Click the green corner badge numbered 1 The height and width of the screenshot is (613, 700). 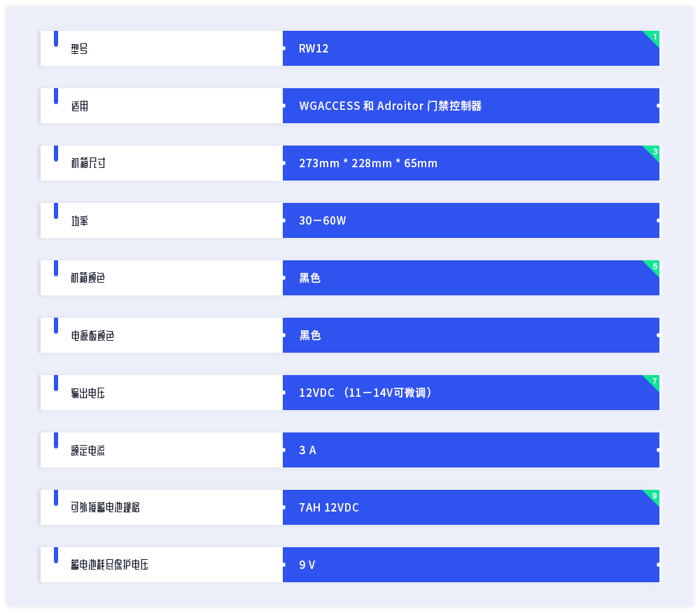653,37
